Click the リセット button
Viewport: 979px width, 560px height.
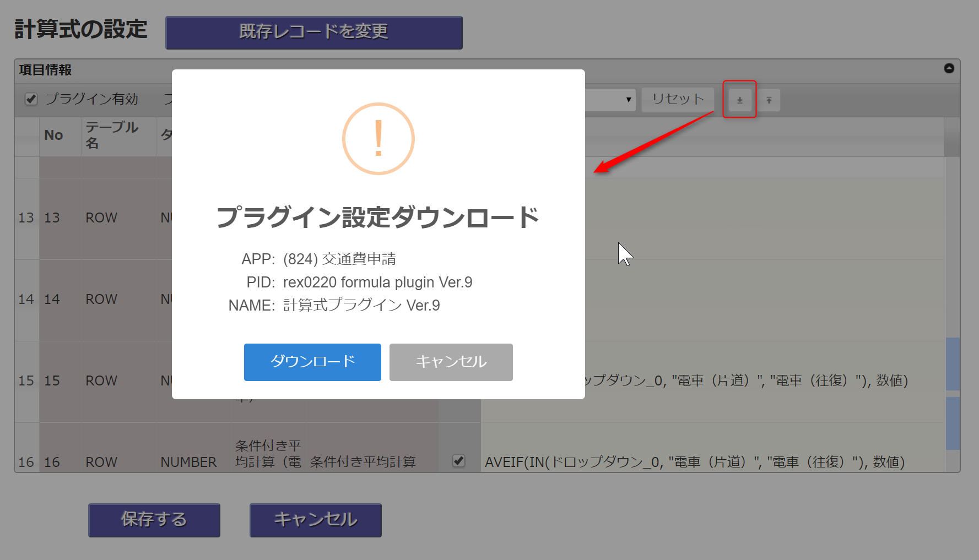(x=678, y=100)
